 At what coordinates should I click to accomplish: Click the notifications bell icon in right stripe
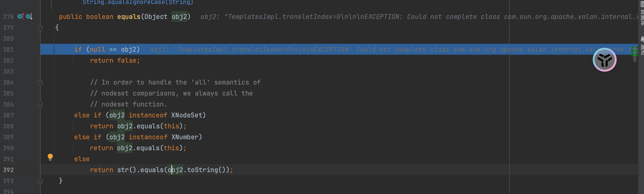(x=642, y=39)
